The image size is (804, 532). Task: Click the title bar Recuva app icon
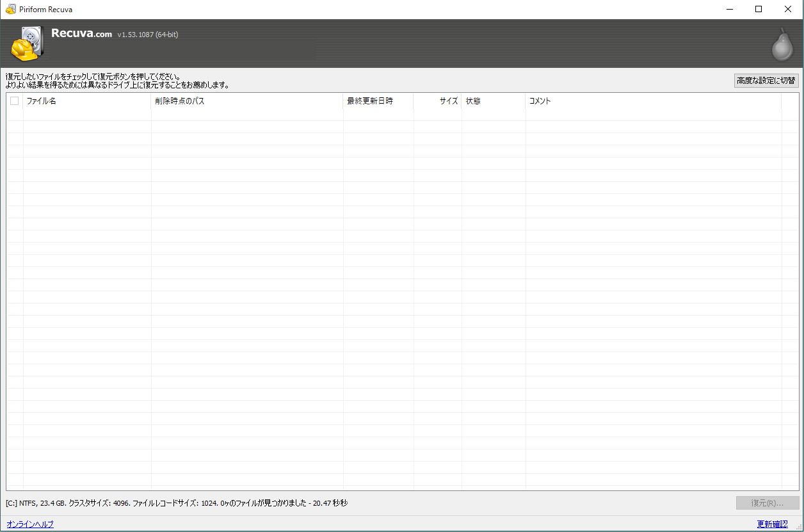[10, 9]
